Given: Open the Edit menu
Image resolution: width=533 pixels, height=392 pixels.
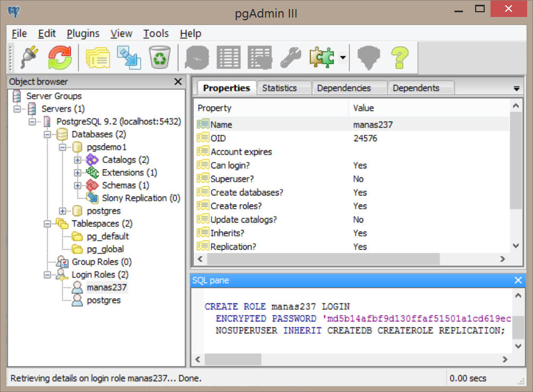Looking at the screenshot, I should [x=47, y=33].
